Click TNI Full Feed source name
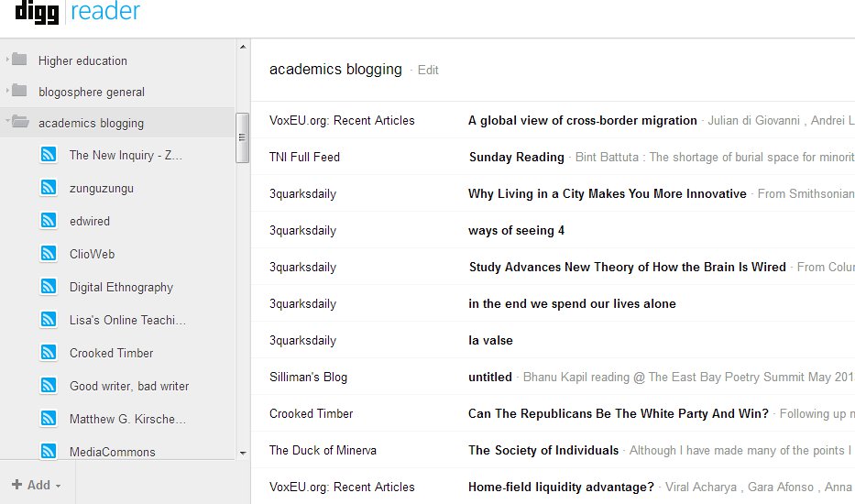 pos(304,157)
